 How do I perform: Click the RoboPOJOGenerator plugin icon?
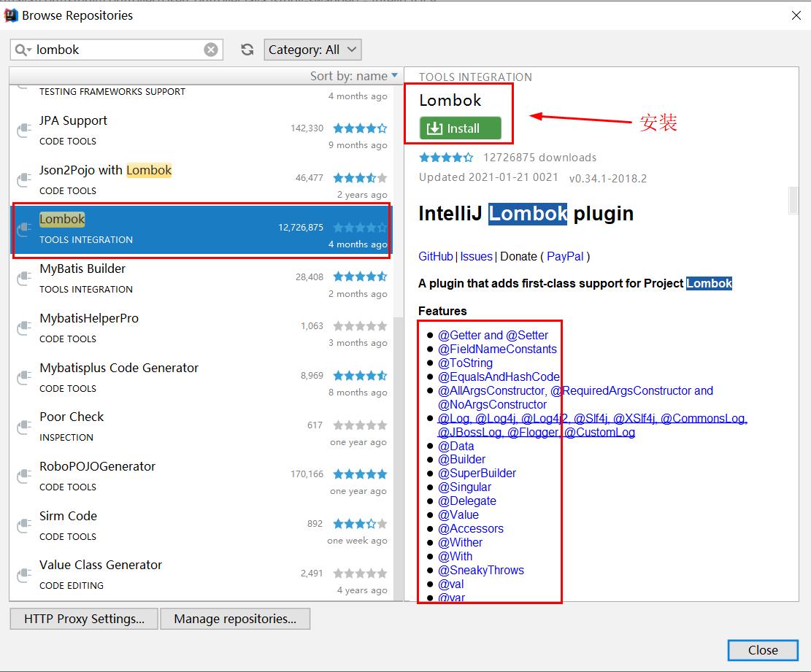click(23, 476)
